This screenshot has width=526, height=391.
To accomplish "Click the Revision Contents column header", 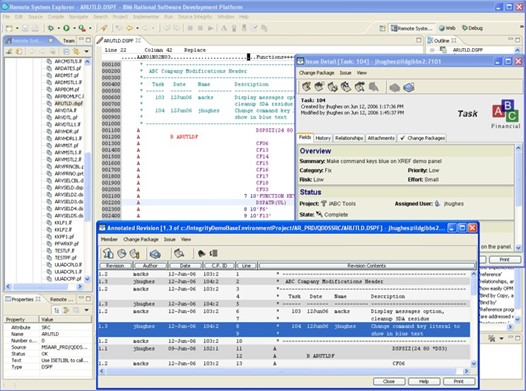I will tap(367, 266).
